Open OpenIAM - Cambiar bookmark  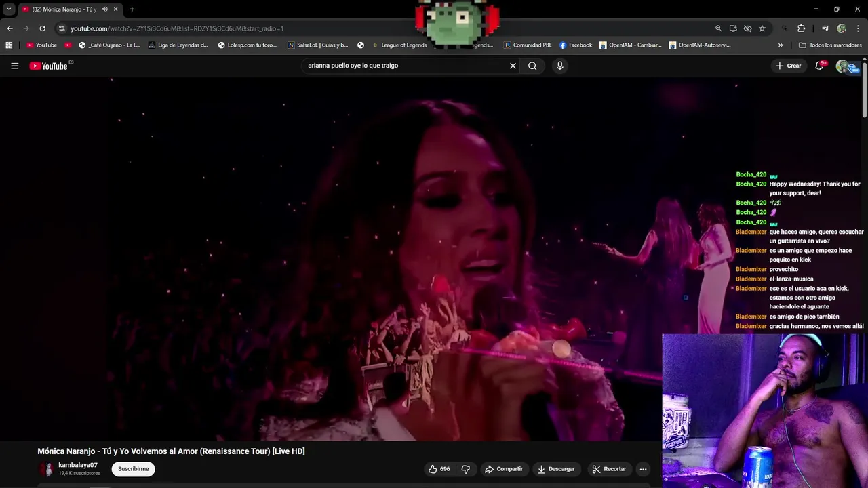pyautogui.click(x=630, y=45)
